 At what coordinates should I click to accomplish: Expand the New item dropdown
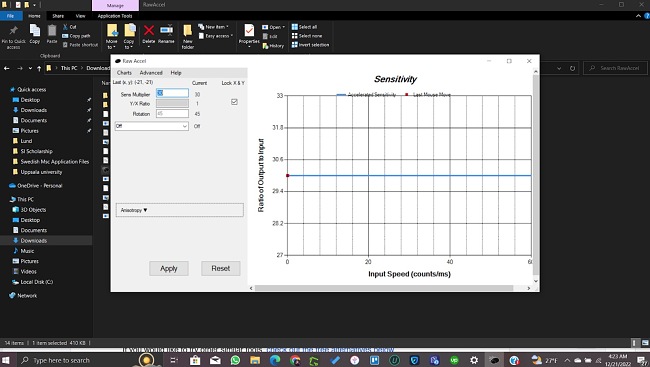coord(213,27)
